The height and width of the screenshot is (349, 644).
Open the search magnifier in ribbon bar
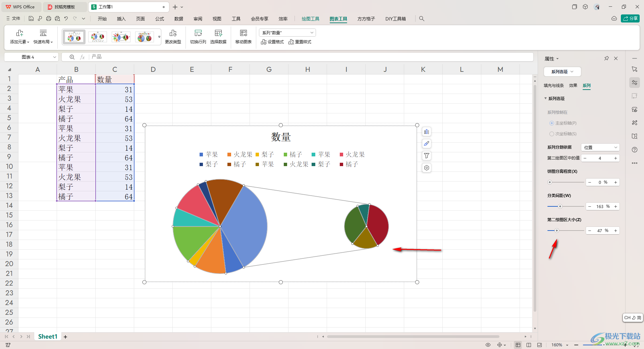click(x=422, y=19)
